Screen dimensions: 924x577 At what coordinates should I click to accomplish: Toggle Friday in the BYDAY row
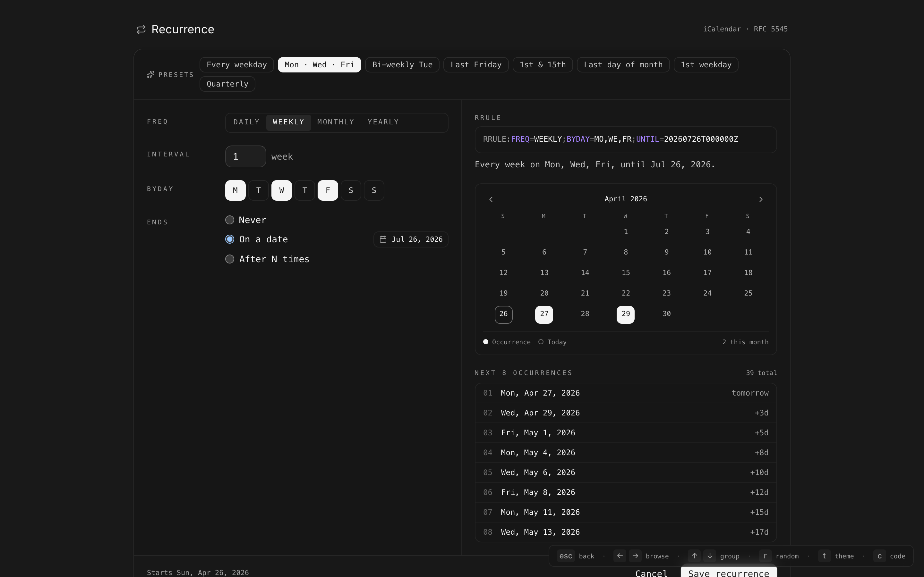(x=328, y=190)
